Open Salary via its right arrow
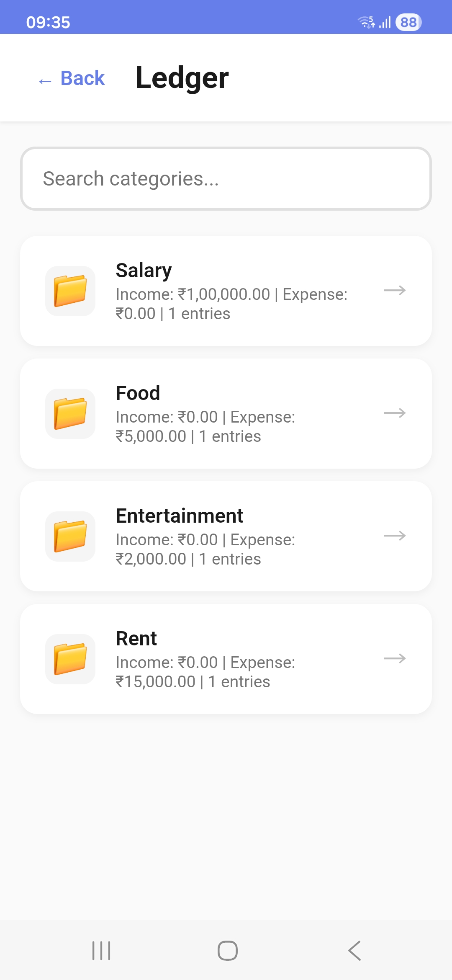The height and width of the screenshot is (980, 452). point(395,290)
